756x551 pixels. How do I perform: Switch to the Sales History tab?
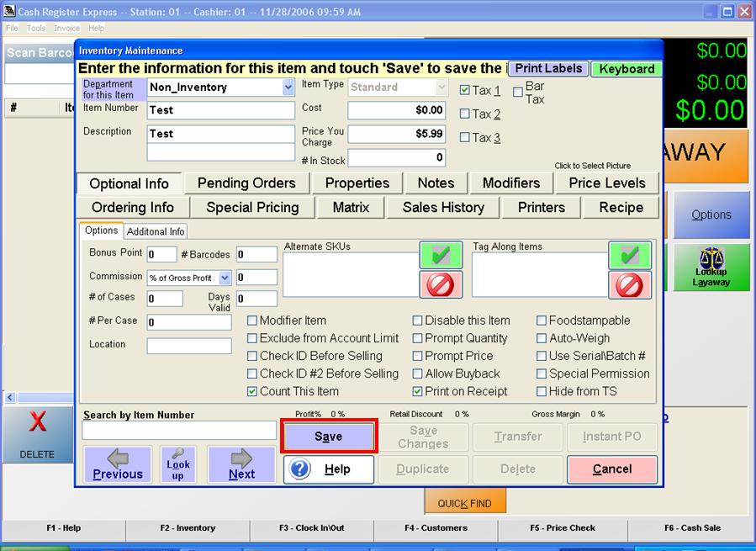[443, 208]
